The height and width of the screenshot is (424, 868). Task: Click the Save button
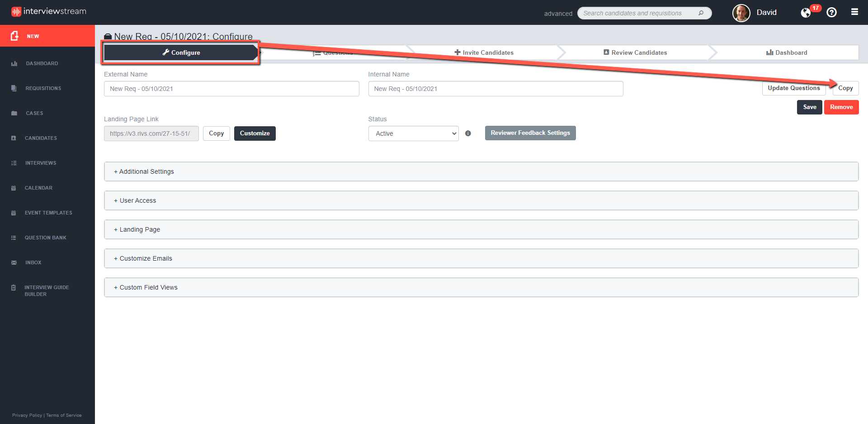pos(810,107)
